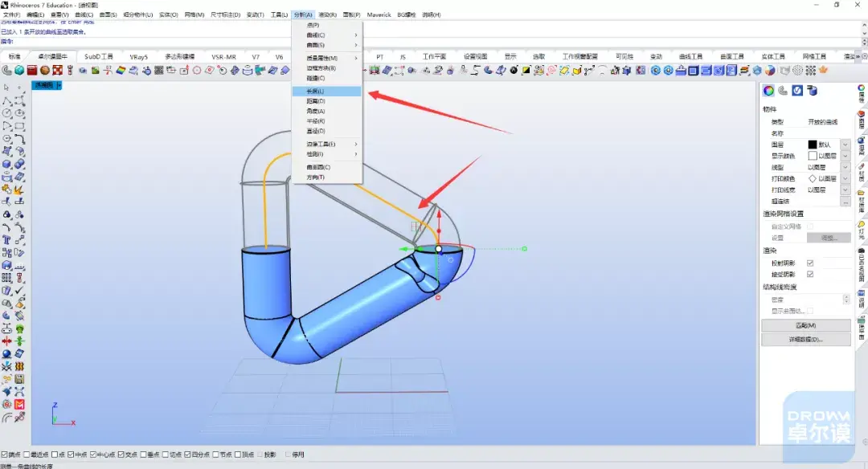Open the 文件(F) menu
868x469 pixels.
pyautogui.click(x=11, y=15)
